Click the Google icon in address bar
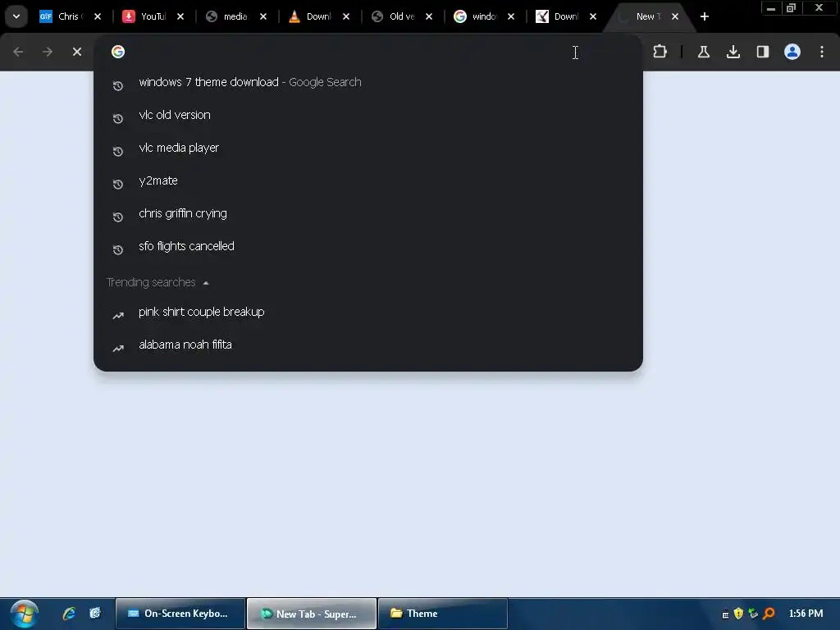 118,52
